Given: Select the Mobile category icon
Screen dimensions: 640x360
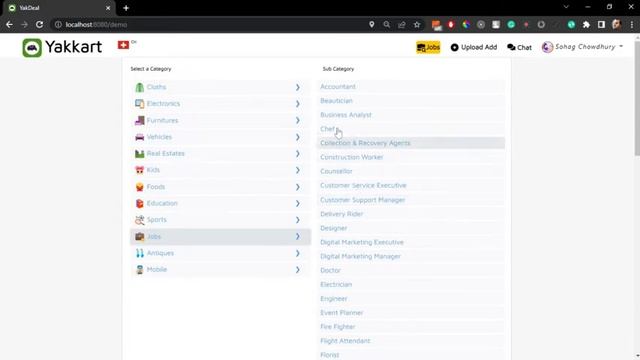Looking at the screenshot, I should pos(140,270).
